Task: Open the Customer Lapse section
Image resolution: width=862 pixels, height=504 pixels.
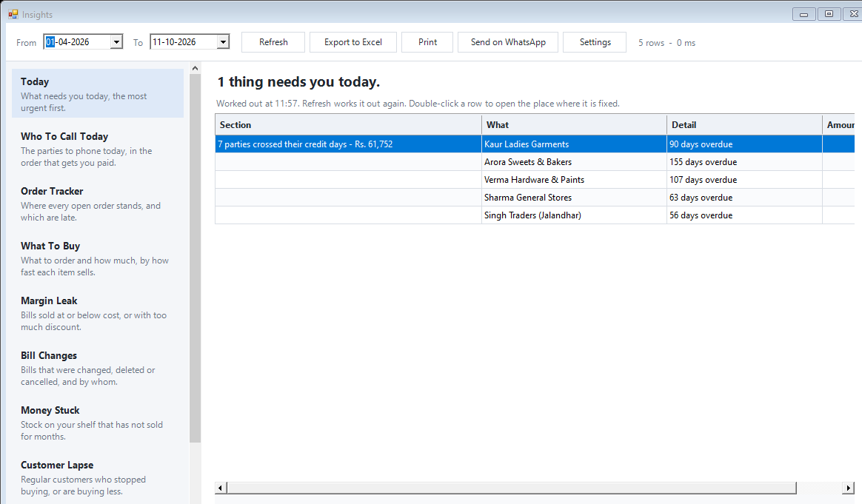Action: pos(98,477)
